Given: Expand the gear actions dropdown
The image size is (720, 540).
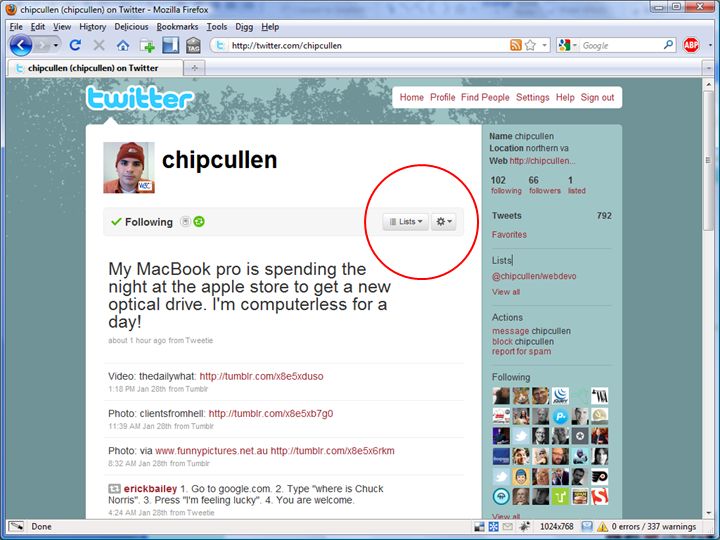Looking at the screenshot, I should click(x=443, y=222).
